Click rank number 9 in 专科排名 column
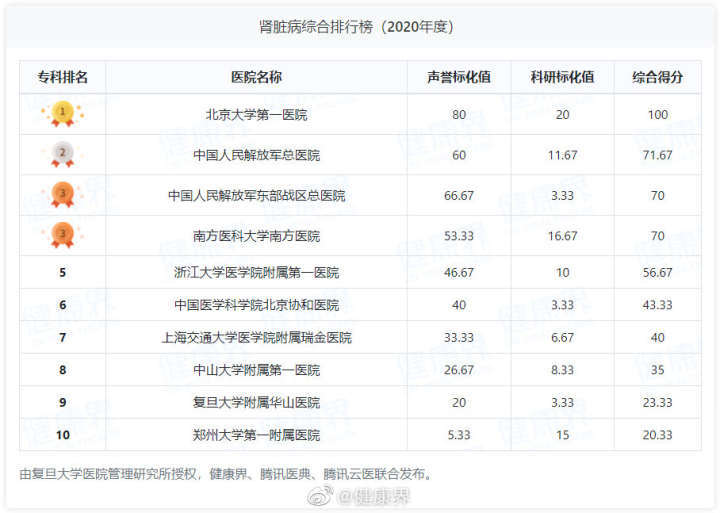 tap(62, 403)
